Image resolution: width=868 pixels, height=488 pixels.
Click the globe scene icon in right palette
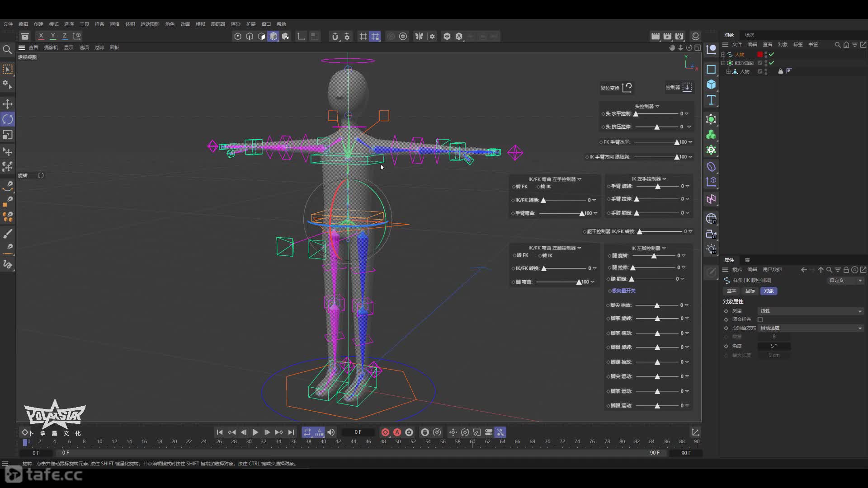[x=711, y=219]
